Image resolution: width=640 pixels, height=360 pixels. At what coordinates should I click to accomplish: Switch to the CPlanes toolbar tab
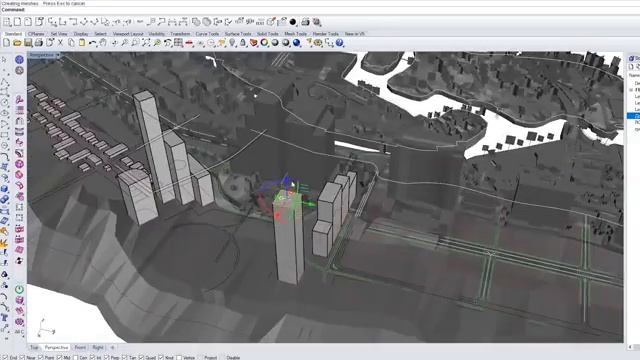[36, 34]
